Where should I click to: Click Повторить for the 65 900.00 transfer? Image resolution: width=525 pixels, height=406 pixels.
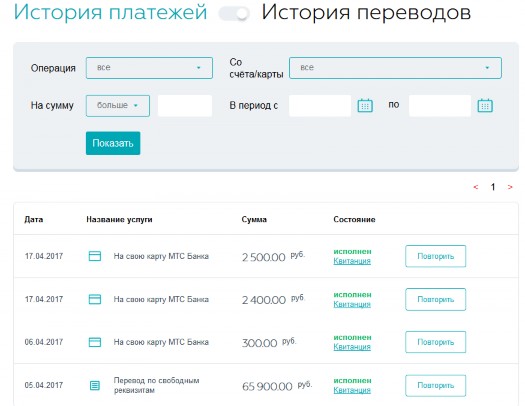(435, 386)
